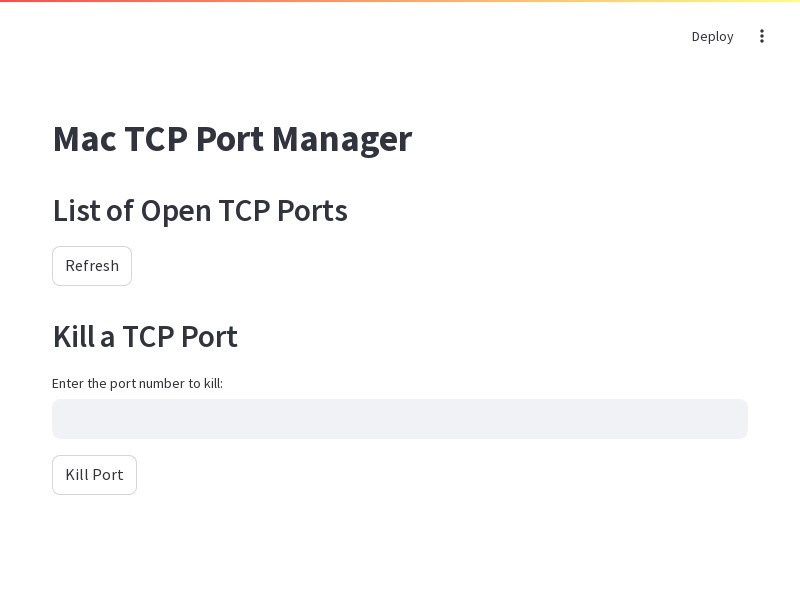This screenshot has height=600, width=800.
Task: Click the word 'Manager' in the title
Action: coord(342,140)
